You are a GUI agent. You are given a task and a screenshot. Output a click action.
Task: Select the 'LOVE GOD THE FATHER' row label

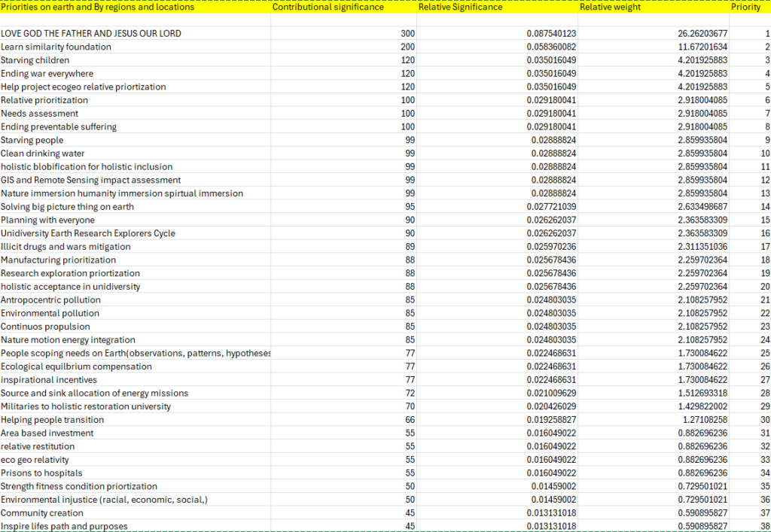tap(91, 34)
